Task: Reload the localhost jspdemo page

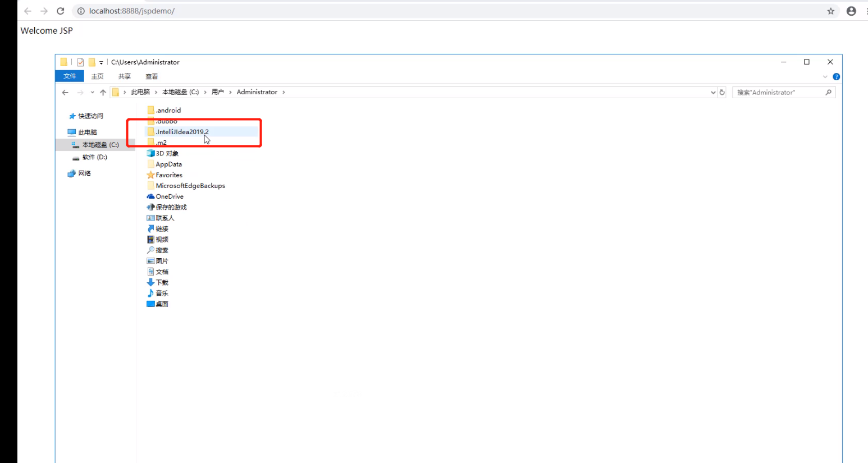Action: pyautogui.click(x=61, y=11)
